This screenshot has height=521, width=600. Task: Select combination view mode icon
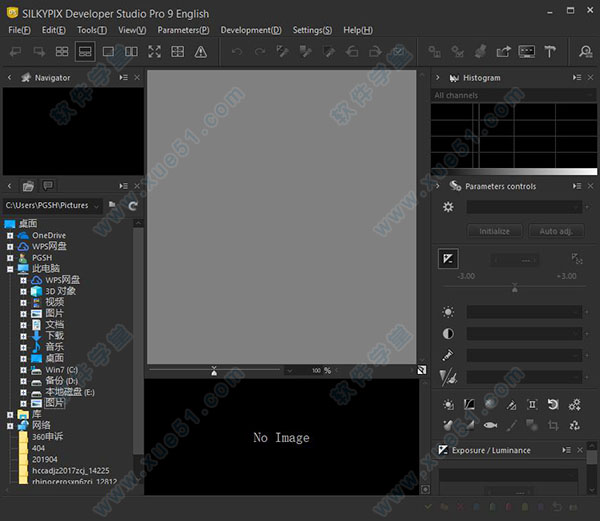point(85,52)
